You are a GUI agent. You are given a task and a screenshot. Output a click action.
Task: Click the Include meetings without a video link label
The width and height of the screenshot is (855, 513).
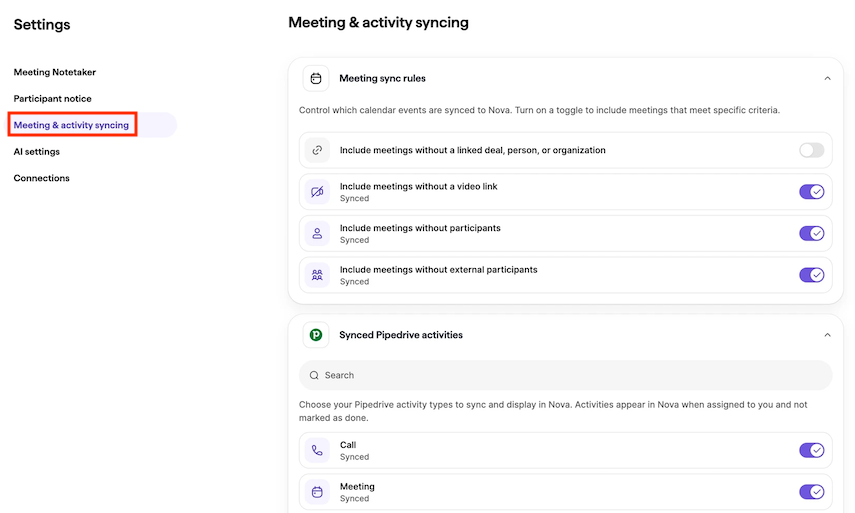point(418,186)
